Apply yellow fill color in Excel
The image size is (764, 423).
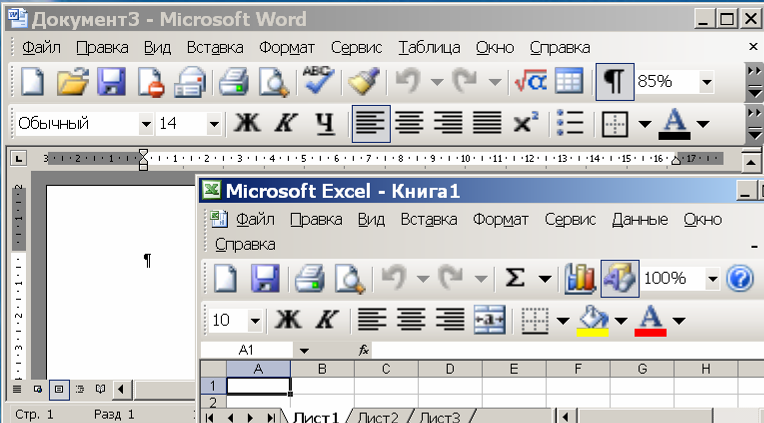pyautogui.click(x=592, y=321)
